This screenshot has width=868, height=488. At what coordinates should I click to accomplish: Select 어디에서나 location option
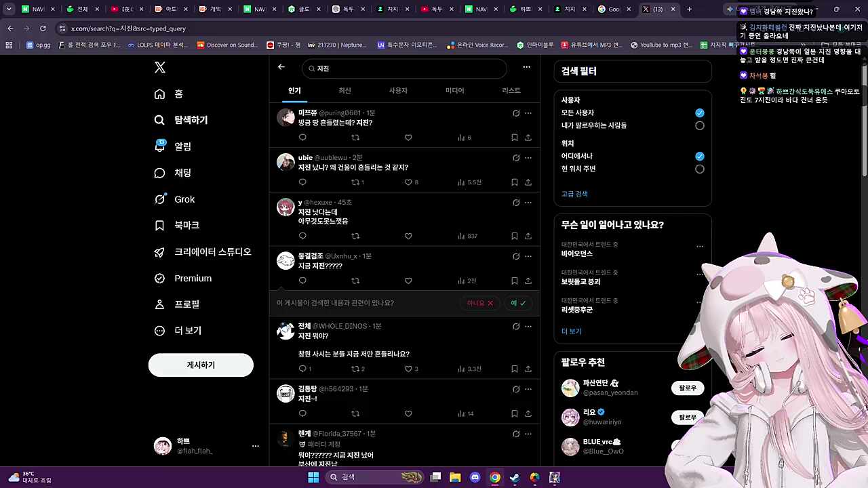click(x=699, y=156)
